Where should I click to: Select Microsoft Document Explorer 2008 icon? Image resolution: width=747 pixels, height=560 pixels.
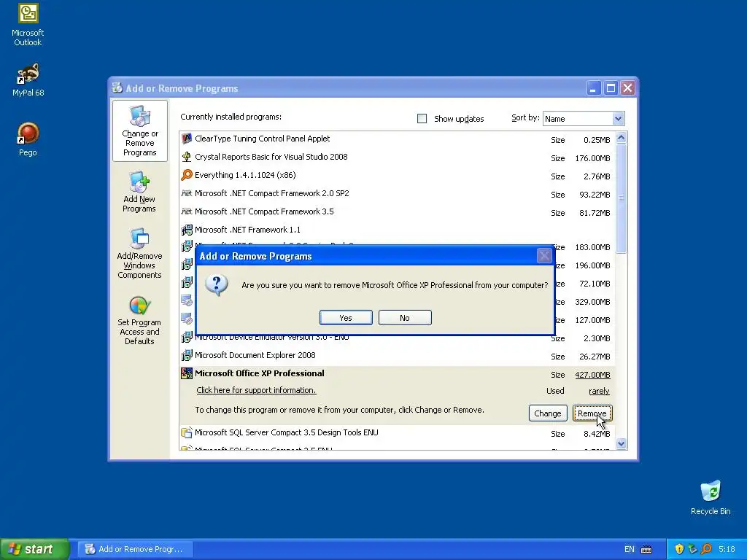click(x=187, y=355)
